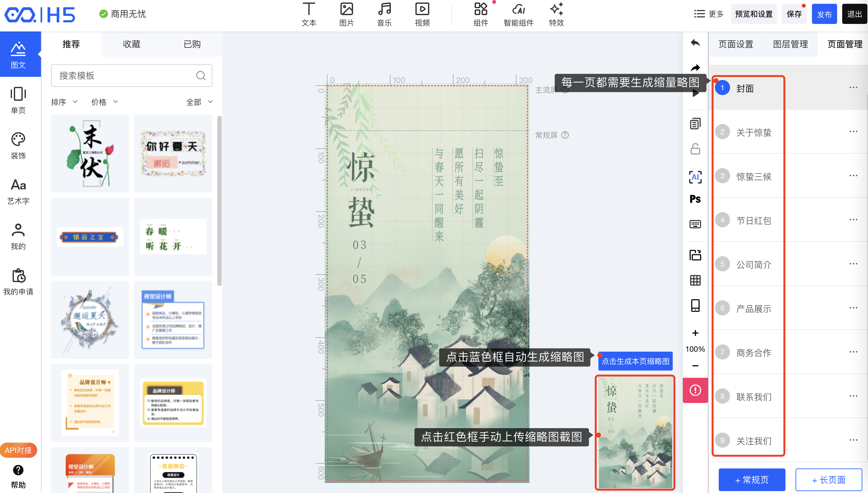The height and width of the screenshot is (493, 868).
Task: Select page 产品展示 in page list
Action: pyautogui.click(x=788, y=308)
